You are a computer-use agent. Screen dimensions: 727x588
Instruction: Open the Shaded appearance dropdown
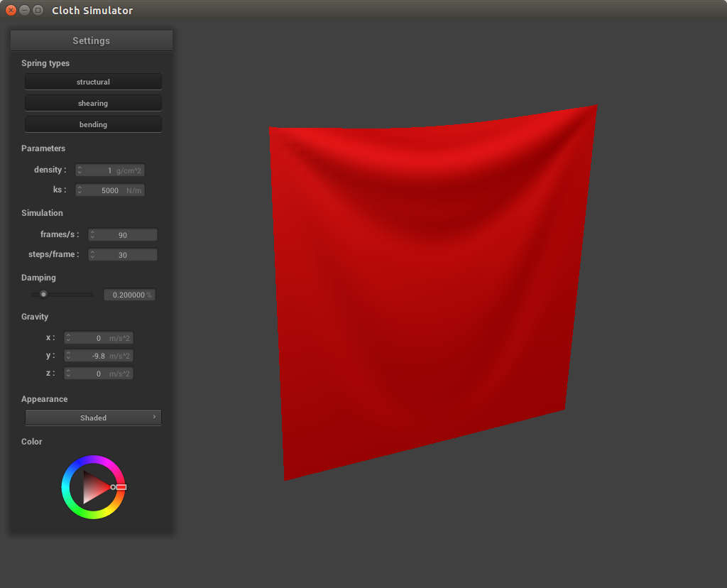(93, 418)
